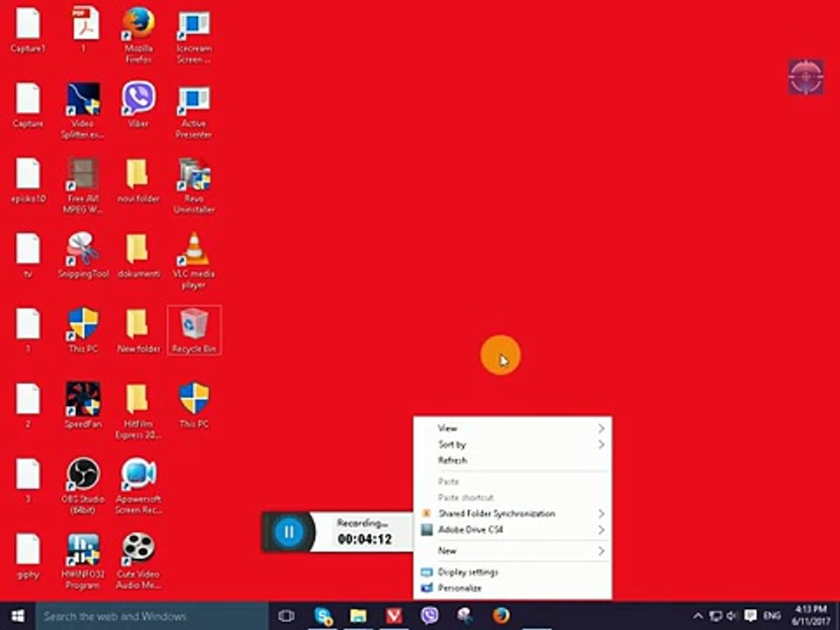This screenshot has height=630, width=840.
Task: Select the Icecream Screen Recorder desktop shortcut
Action: [x=193, y=35]
